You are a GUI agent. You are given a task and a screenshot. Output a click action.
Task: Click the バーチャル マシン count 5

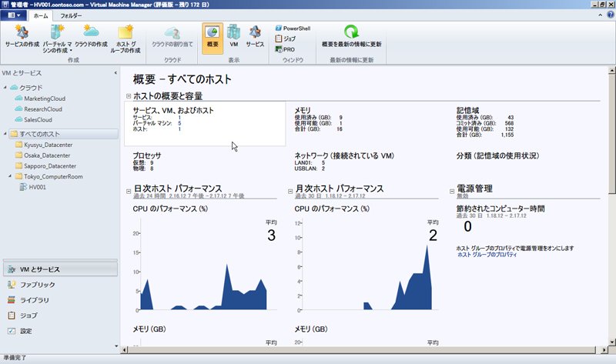pos(179,123)
